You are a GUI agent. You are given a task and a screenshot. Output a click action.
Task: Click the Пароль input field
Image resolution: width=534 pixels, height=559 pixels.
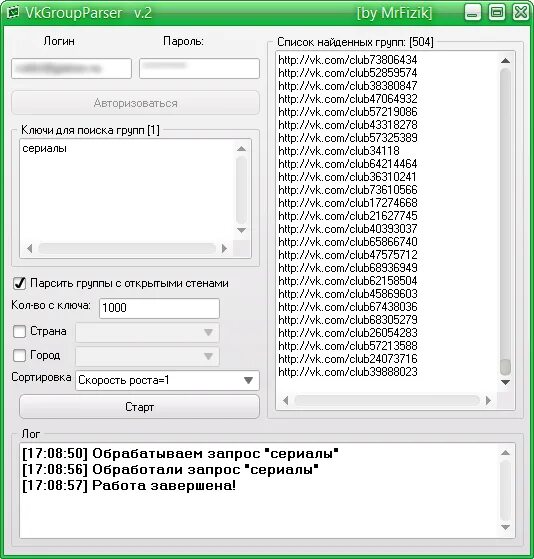pyautogui.click(x=199, y=68)
